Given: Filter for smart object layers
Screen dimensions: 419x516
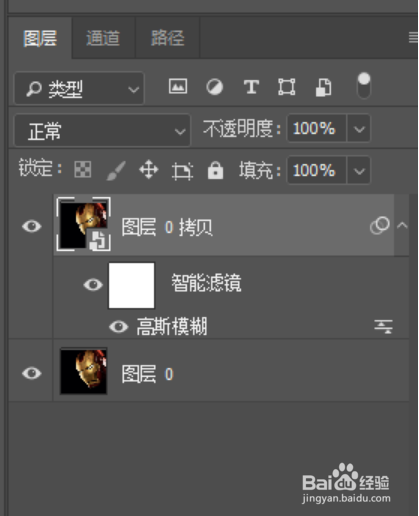Looking at the screenshot, I should (323, 87).
